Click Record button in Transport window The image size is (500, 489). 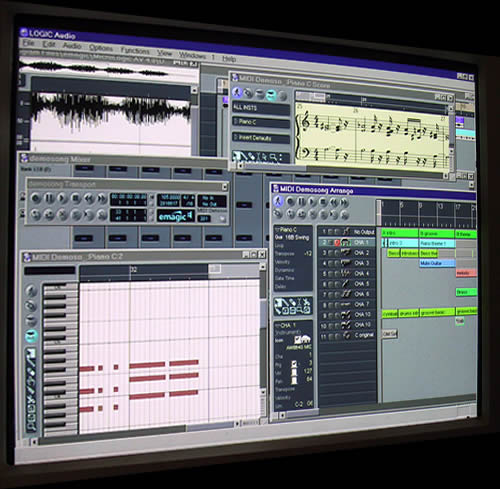(x=36, y=198)
